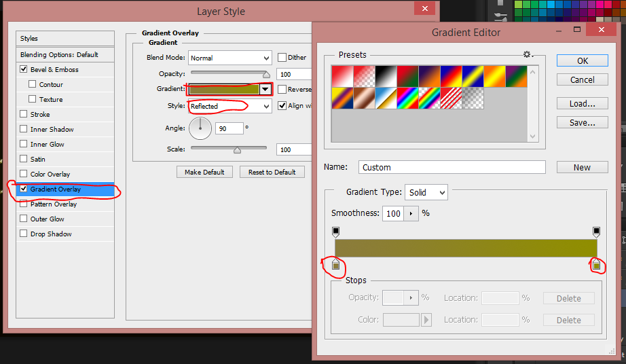Select the left color stop below gradient bar
This screenshot has width=626, height=364.
pos(336,264)
